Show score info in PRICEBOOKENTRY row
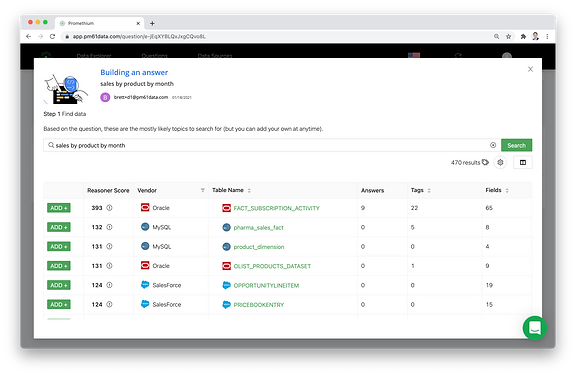Screen dimensions: 576x376 click(109, 304)
